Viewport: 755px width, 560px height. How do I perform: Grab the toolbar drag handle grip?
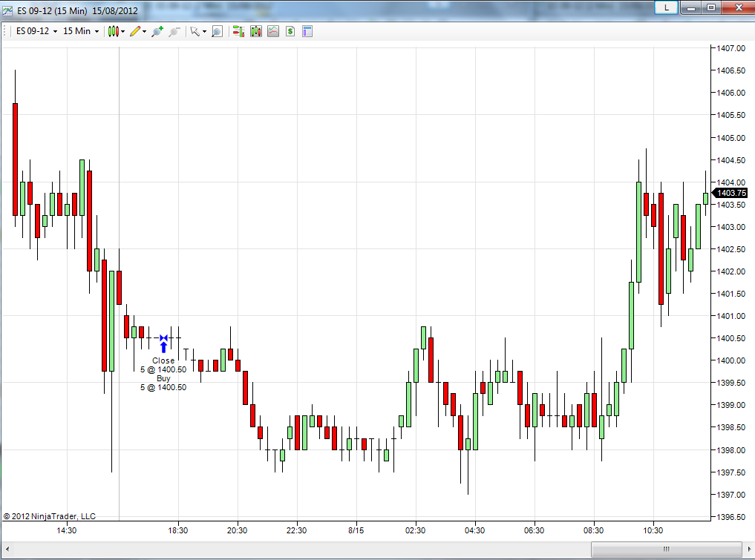[4, 32]
